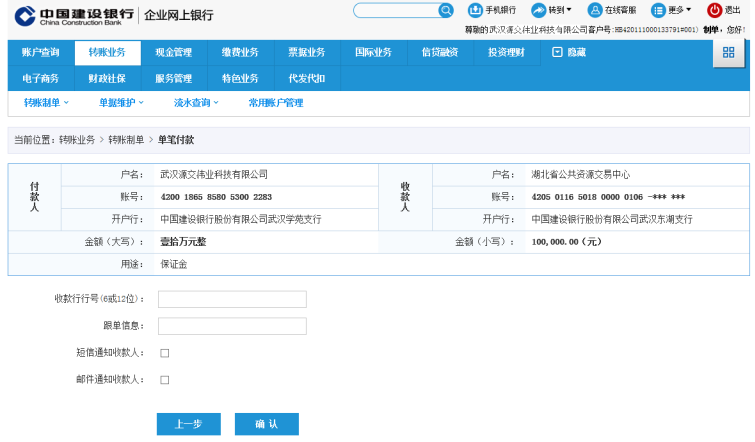Click the 更多 list icon
The width and height of the screenshot is (755, 442).
tap(658, 10)
